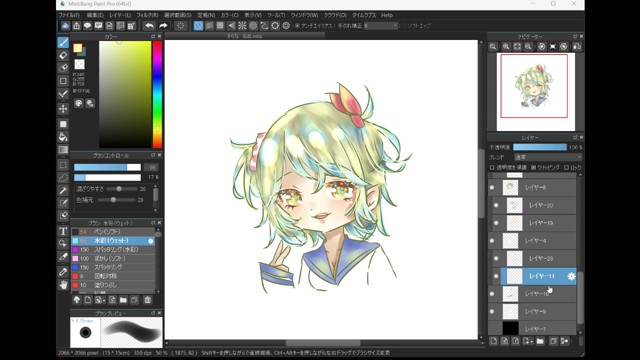This screenshot has width=640, height=360.
Task: Open the Help menu
Action: [x=387, y=15]
